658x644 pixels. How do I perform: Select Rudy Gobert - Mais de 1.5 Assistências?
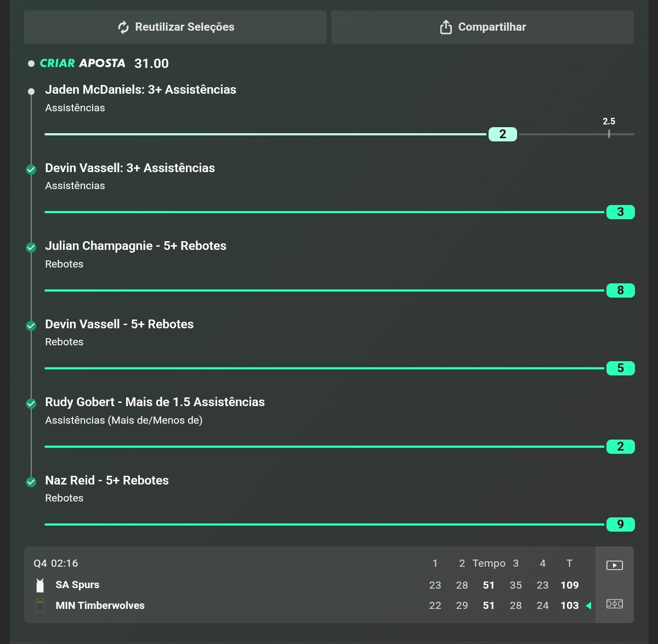coord(155,402)
